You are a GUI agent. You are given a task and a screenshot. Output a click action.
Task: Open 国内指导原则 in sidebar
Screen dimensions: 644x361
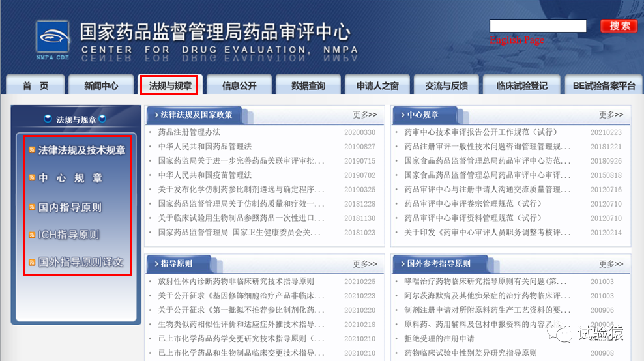pyautogui.click(x=70, y=207)
